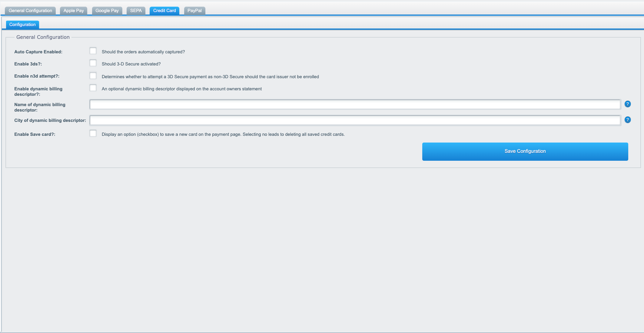Check the Enable n3d attempt option
This screenshot has width=644, height=333.
(93, 76)
